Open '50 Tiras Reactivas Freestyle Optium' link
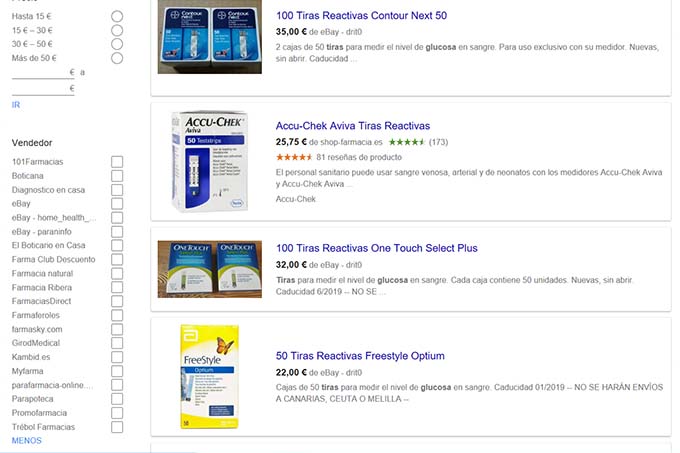This screenshot has width=680, height=453. 360,356
